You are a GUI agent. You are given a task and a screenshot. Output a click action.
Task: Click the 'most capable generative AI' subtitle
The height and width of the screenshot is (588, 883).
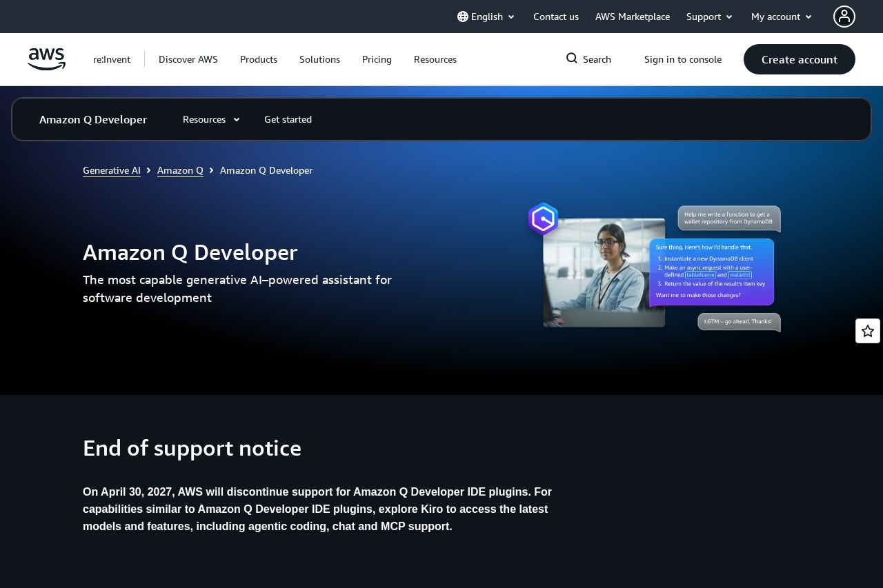(x=237, y=289)
